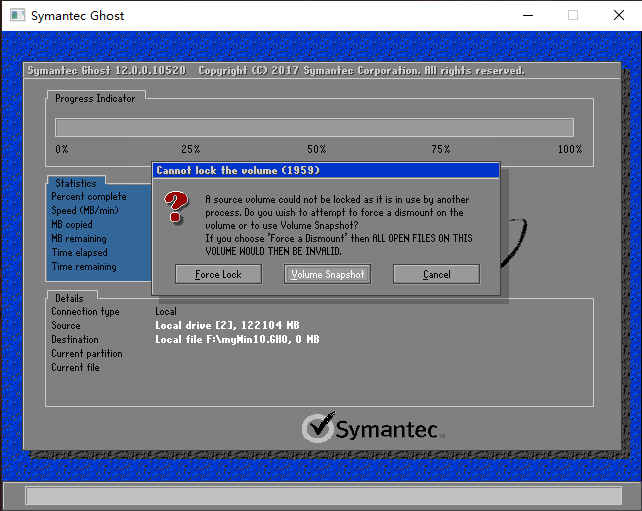Click the Symantec Ghost title bar icon
Image resolution: width=642 pixels, height=511 pixels.
[x=18, y=16]
